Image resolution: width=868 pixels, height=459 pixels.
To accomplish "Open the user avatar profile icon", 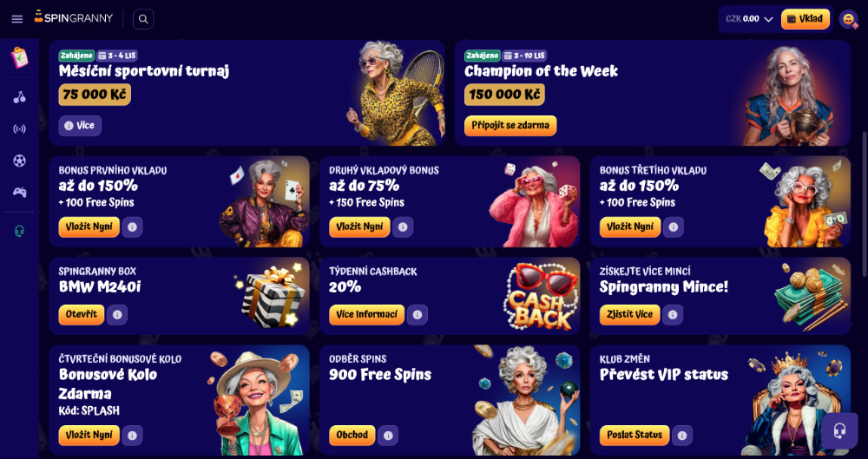I will [848, 19].
